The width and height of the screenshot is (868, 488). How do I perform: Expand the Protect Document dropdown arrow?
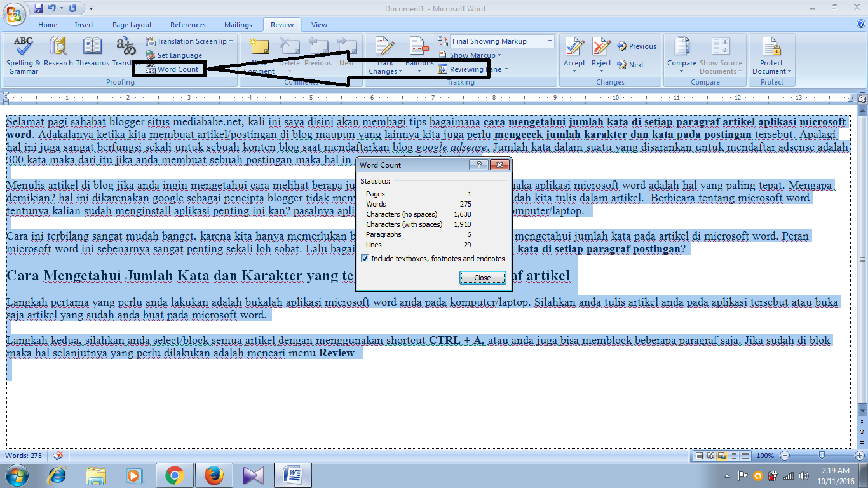click(x=789, y=72)
